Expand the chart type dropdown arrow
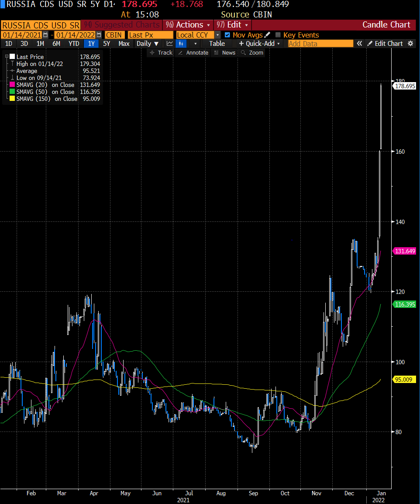Viewport: 420px width, 504px height. point(195,43)
